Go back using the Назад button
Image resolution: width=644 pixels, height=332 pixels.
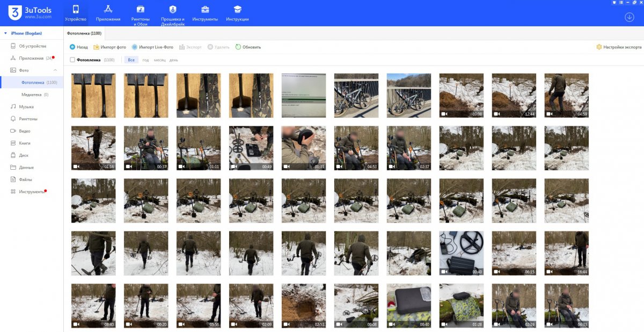78,47
